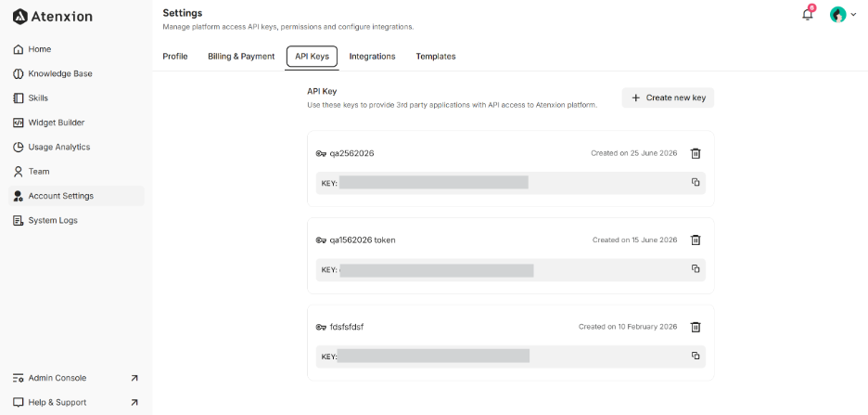Click "Created on 25 June 2026" text
The width and height of the screenshot is (868, 415).
(633, 153)
